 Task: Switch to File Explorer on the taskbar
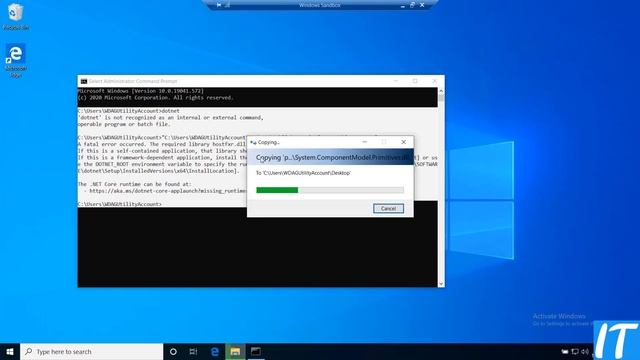(235, 351)
